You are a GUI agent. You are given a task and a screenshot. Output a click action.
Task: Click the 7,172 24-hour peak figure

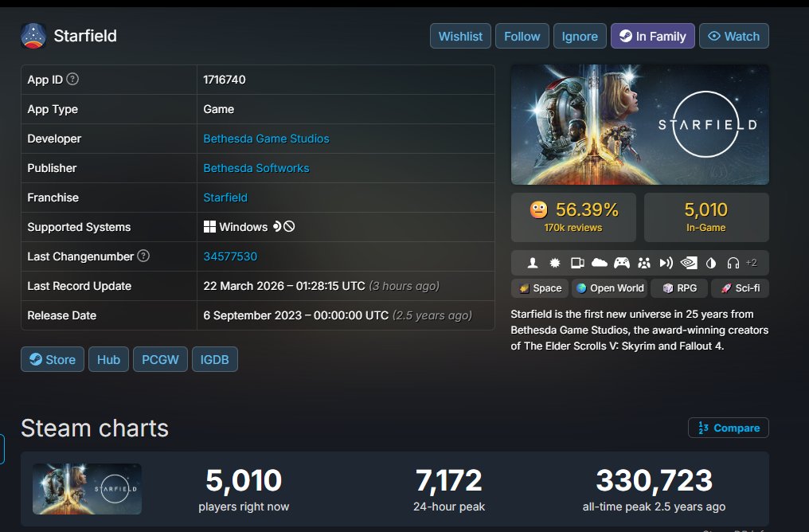tap(449, 480)
